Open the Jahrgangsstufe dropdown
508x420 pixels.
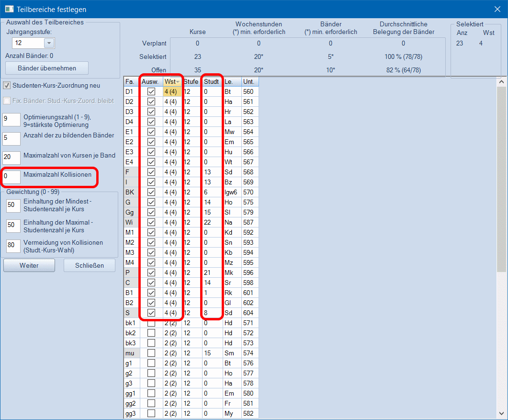coord(49,43)
